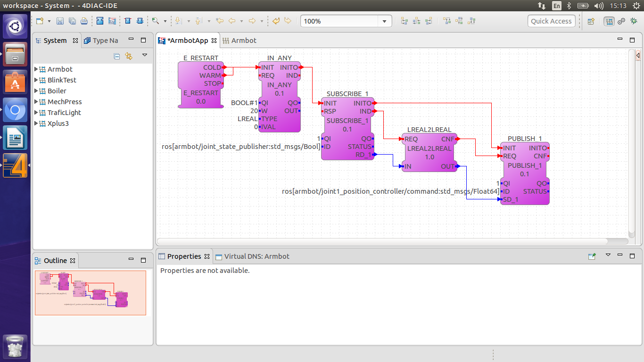This screenshot has height=362, width=644.
Task: Open the system volume indicator
Action: click(599, 6)
